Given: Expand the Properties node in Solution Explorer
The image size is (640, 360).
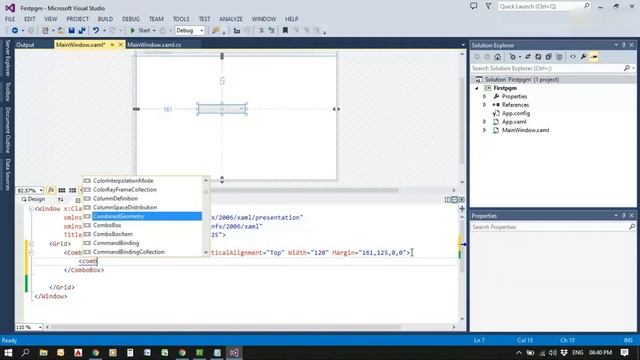Looking at the screenshot, I should click(x=484, y=97).
